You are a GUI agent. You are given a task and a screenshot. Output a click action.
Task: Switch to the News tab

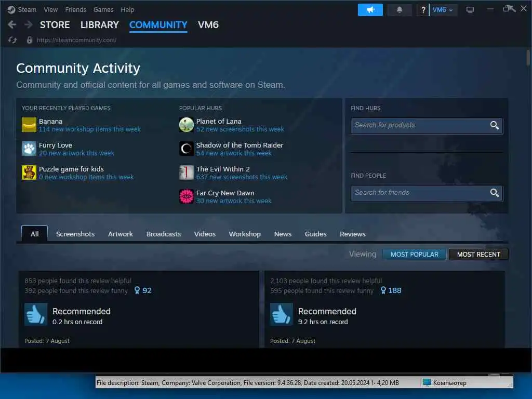coord(283,234)
